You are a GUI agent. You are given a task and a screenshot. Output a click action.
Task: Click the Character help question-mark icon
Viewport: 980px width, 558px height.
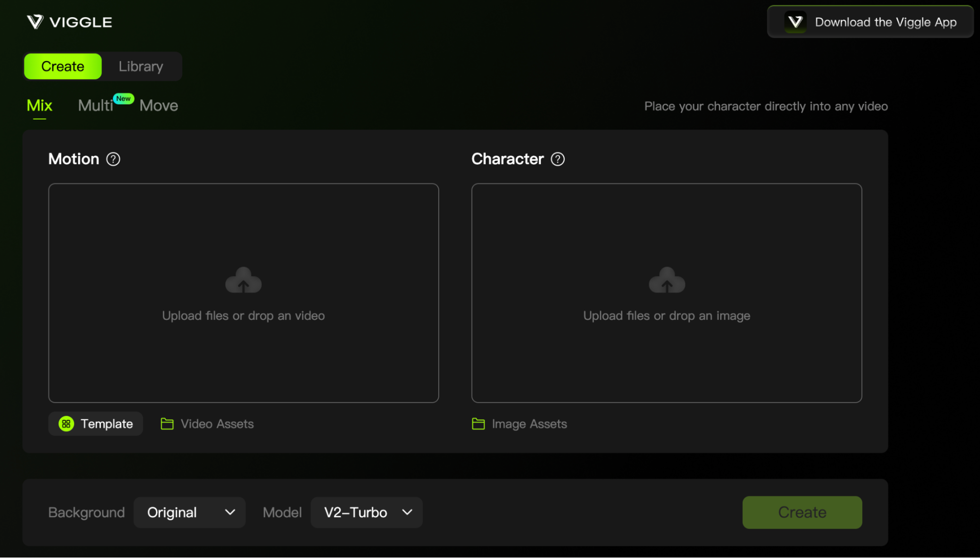557,159
